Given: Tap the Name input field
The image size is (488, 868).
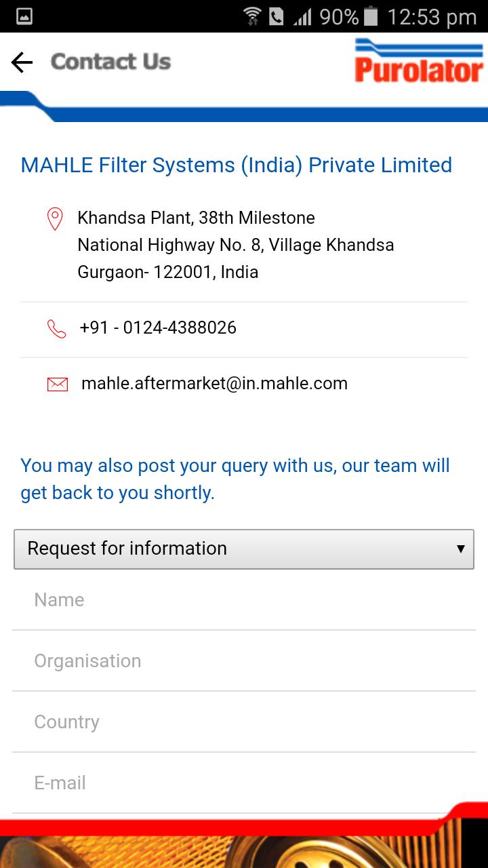Looking at the screenshot, I should (244, 600).
